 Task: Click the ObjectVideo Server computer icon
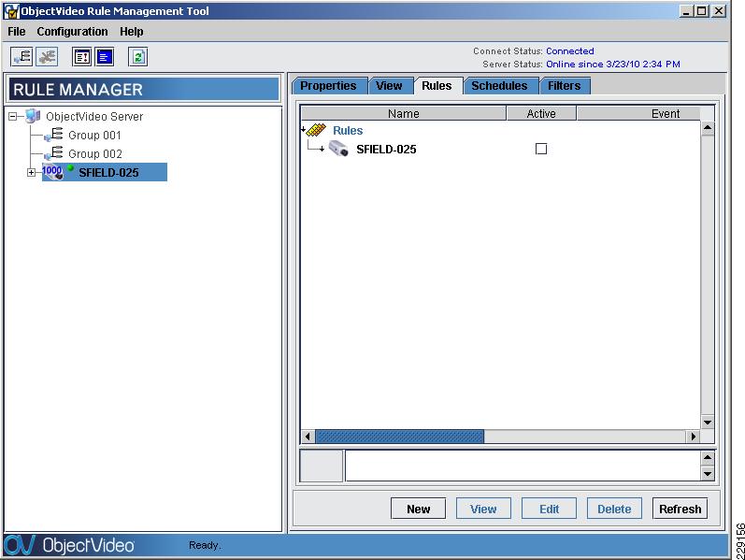33,116
